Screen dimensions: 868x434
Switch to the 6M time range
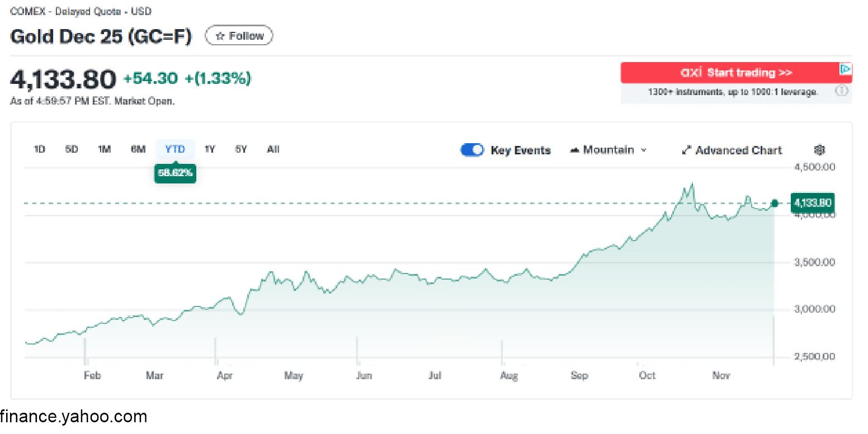click(x=138, y=149)
